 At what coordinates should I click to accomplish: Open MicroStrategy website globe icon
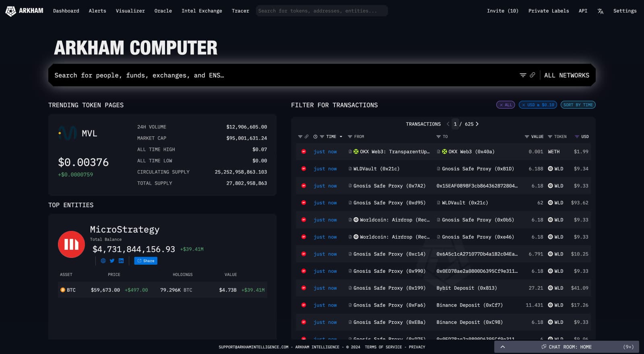point(103,261)
